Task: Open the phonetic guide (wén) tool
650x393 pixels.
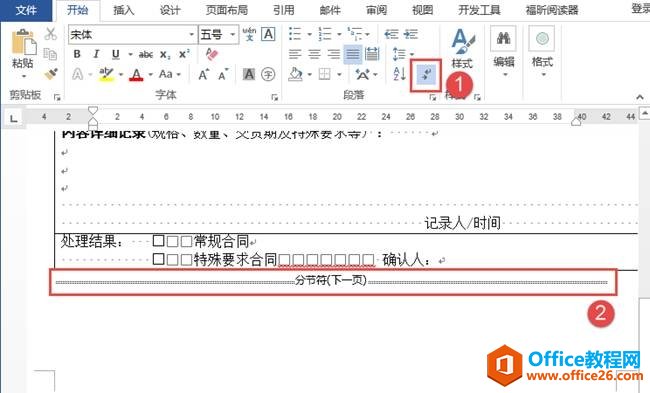Action: pyautogui.click(x=249, y=34)
